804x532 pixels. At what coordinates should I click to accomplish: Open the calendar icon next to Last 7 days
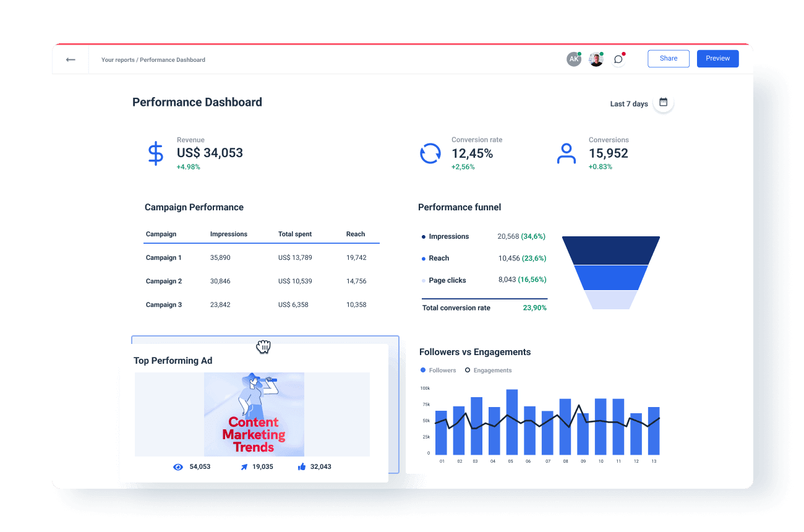pyautogui.click(x=662, y=101)
